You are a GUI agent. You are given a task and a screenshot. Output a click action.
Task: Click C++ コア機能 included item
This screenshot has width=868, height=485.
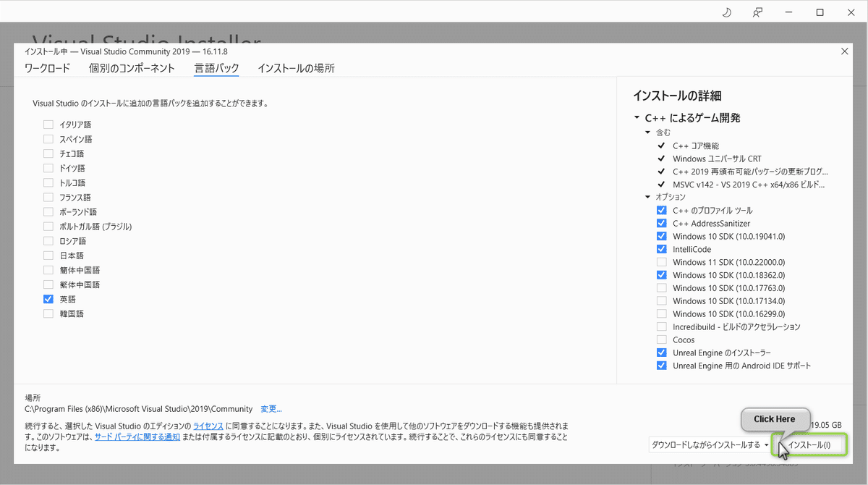(x=696, y=145)
